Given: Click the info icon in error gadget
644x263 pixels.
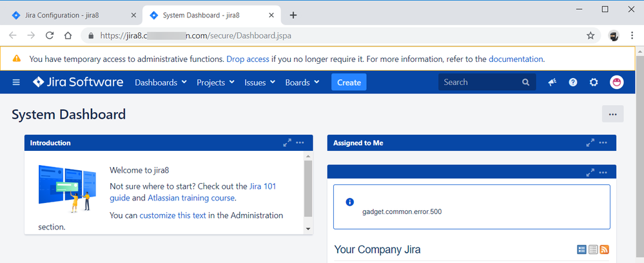Looking at the screenshot, I should pyautogui.click(x=349, y=202).
